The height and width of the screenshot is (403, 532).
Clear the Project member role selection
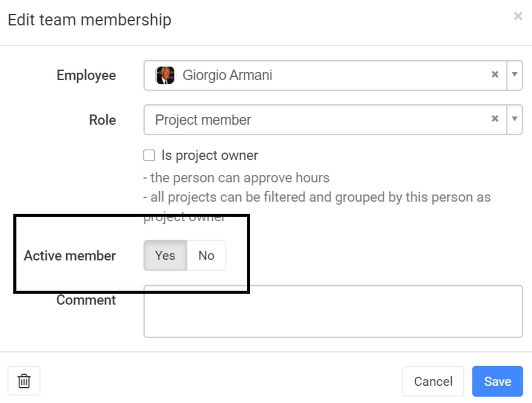pos(495,119)
